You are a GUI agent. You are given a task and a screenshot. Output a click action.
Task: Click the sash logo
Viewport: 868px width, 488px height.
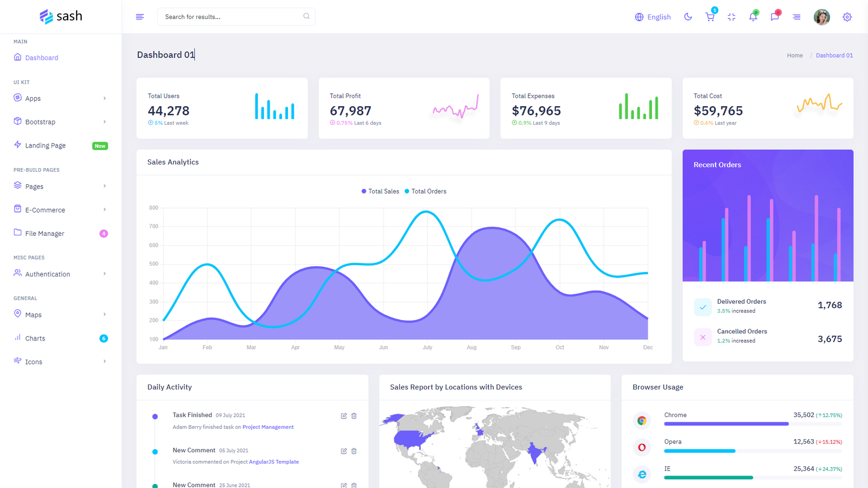(61, 16)
